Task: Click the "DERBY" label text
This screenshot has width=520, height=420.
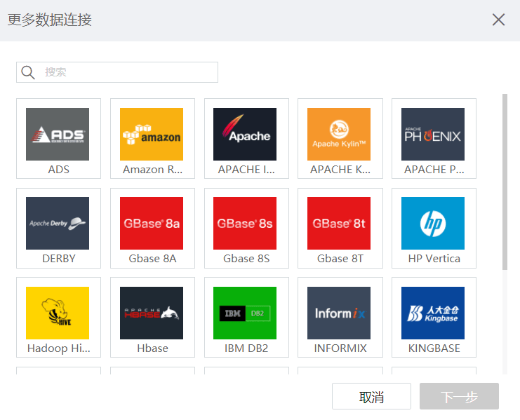Action: [59, 259]
